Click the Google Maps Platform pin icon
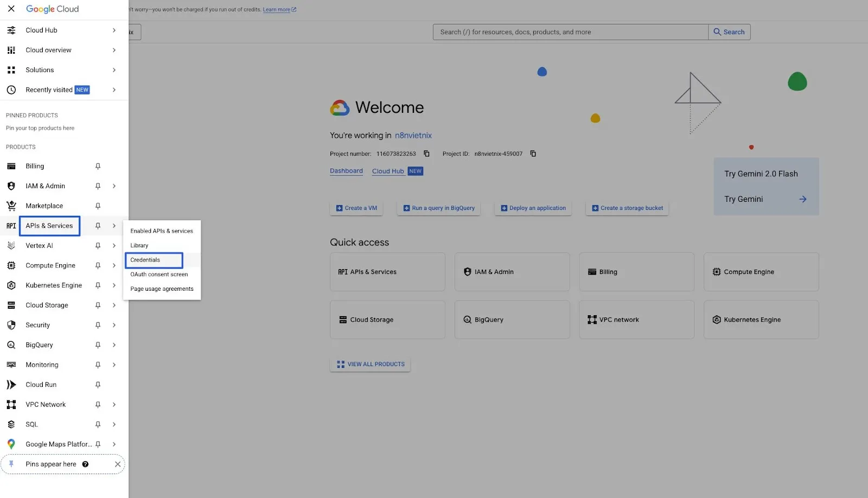This screenshot has width=868, height=498. tap(11, 444)
